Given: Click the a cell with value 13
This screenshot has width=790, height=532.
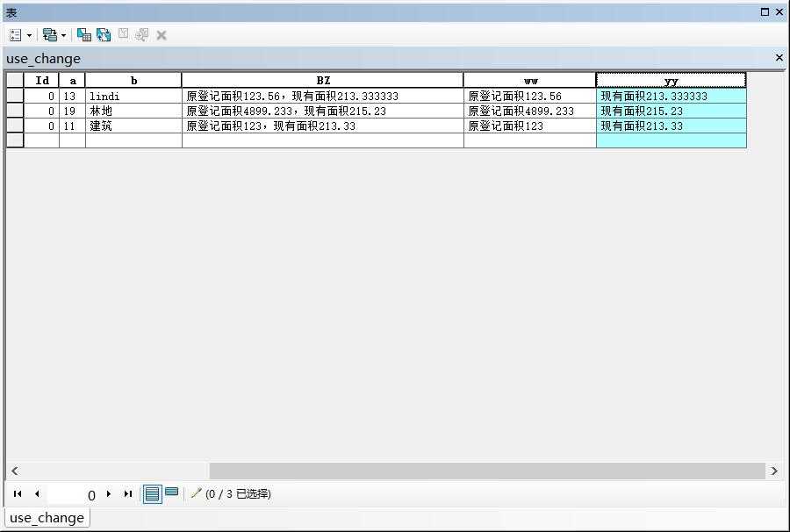Looking at the screenshot, I should click(x=73, y=96).
